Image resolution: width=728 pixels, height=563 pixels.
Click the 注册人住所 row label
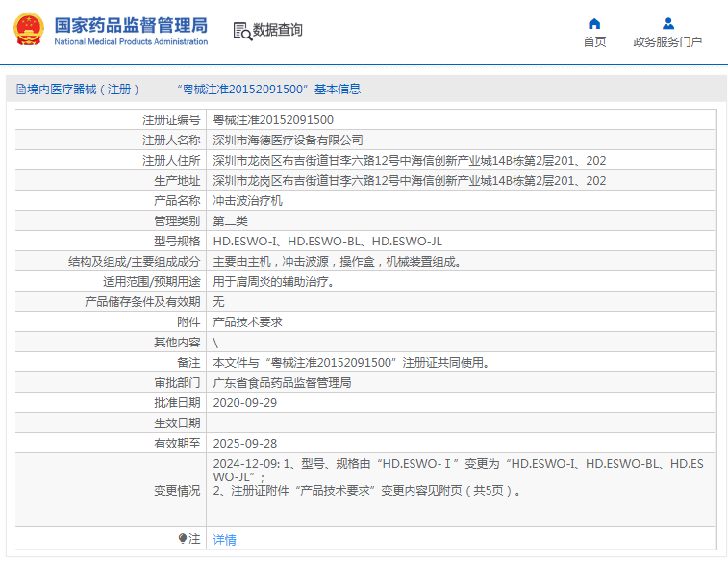(x=171, y=161)
